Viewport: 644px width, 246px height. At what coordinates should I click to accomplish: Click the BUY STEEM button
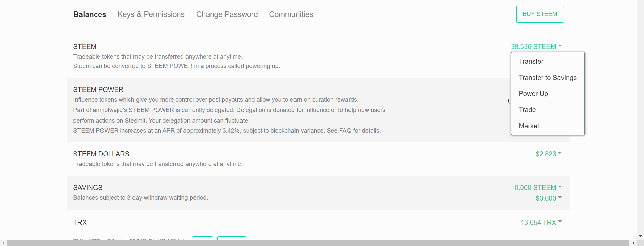(x=540, y=14)
